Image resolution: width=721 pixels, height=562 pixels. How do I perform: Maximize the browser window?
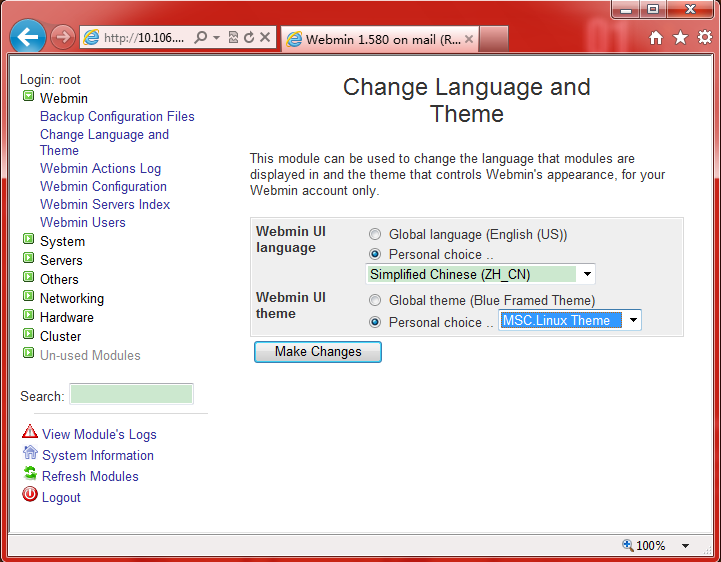(652, 9)
